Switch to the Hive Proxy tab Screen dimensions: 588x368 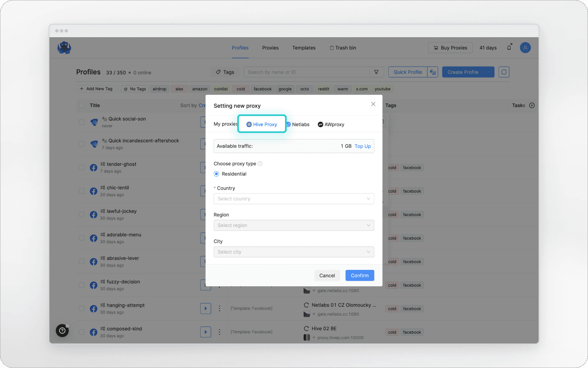[x=262, y=124]
